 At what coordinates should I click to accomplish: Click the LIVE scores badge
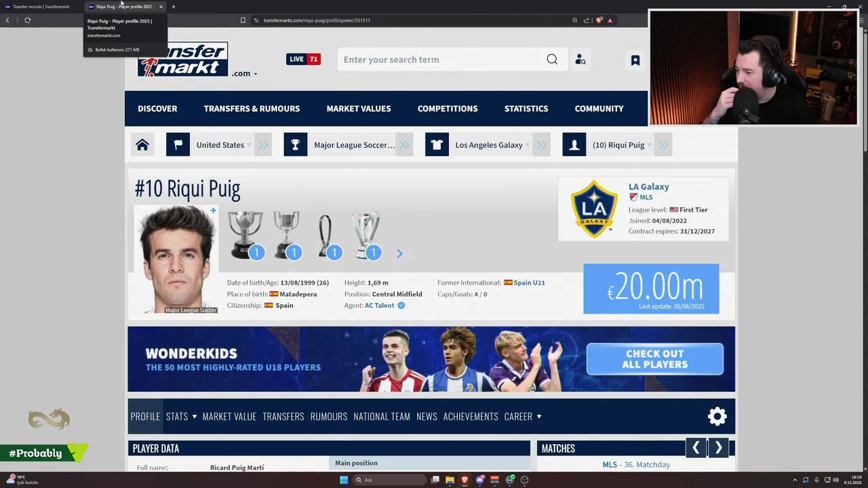point(303,59)
